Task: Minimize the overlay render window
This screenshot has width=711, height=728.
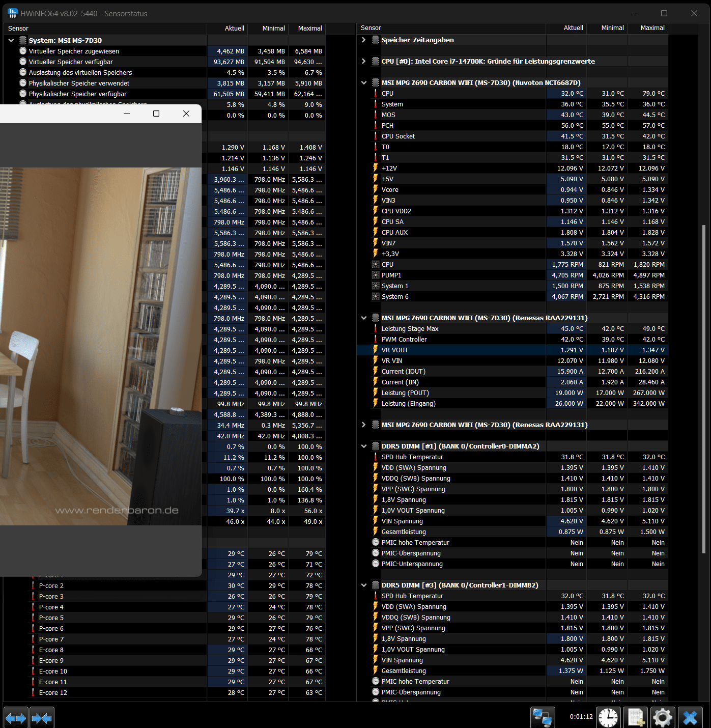Action: click(x=127, y=114)
